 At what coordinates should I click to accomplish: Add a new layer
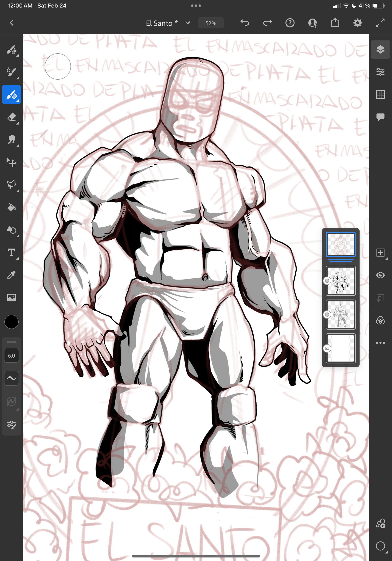pyautogui.click(x=380, y=252)
